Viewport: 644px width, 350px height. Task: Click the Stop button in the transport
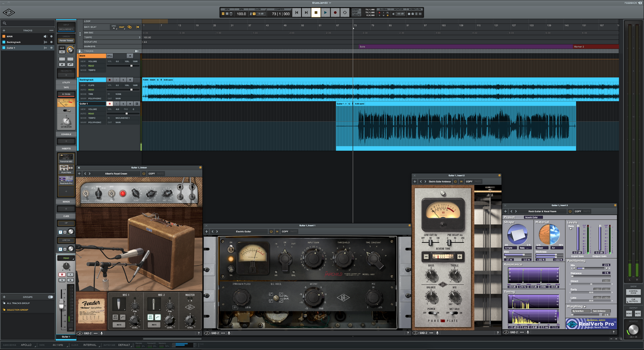(315, 13)
